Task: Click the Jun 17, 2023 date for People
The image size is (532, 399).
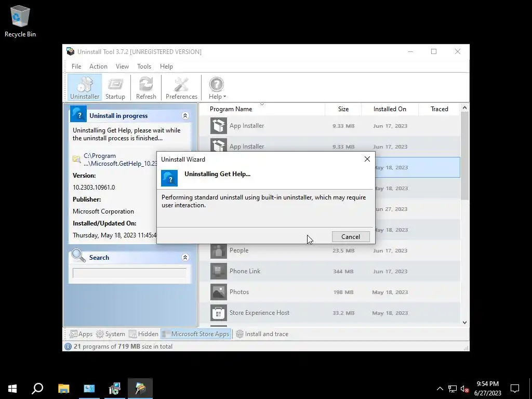Action: coord(390,251)
